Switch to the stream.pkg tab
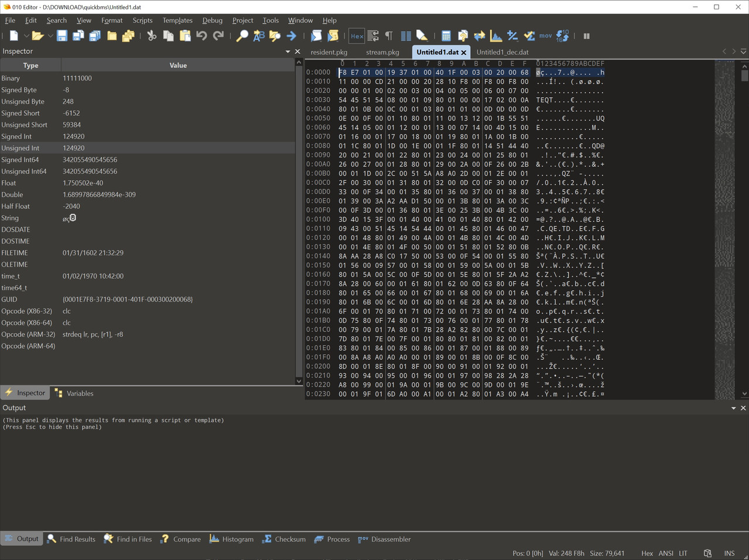 pos(382,52)
